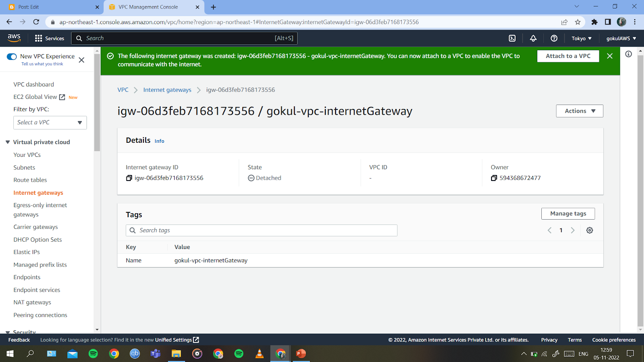Open Your VPCs in sidebar

coord(27,155)
